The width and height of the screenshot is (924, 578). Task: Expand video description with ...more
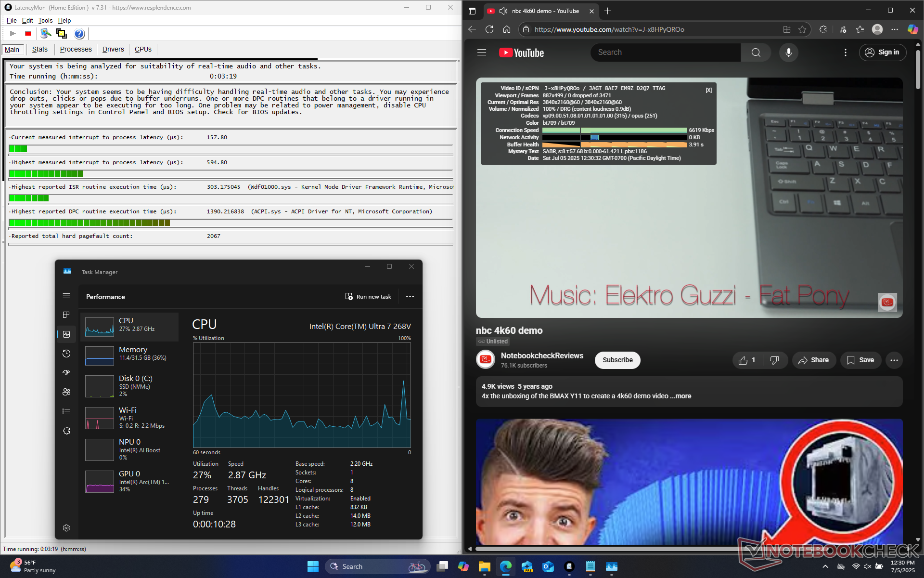(681, 396)
